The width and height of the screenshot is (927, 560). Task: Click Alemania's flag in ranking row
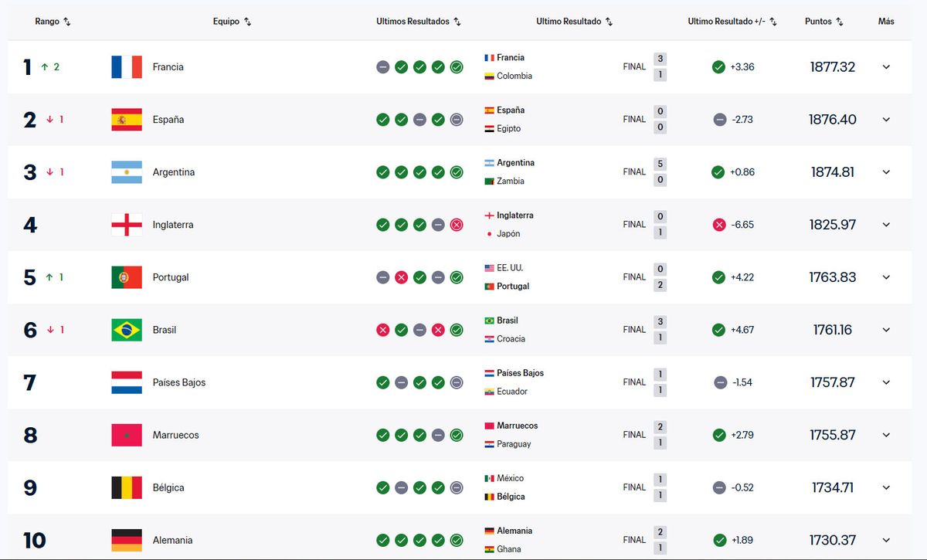[127, 540]
